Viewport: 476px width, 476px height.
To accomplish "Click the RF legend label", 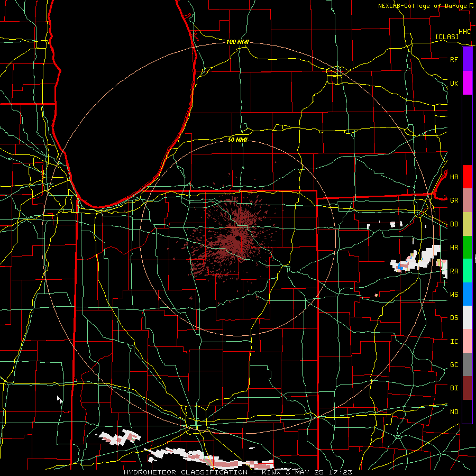I will 454,59.
